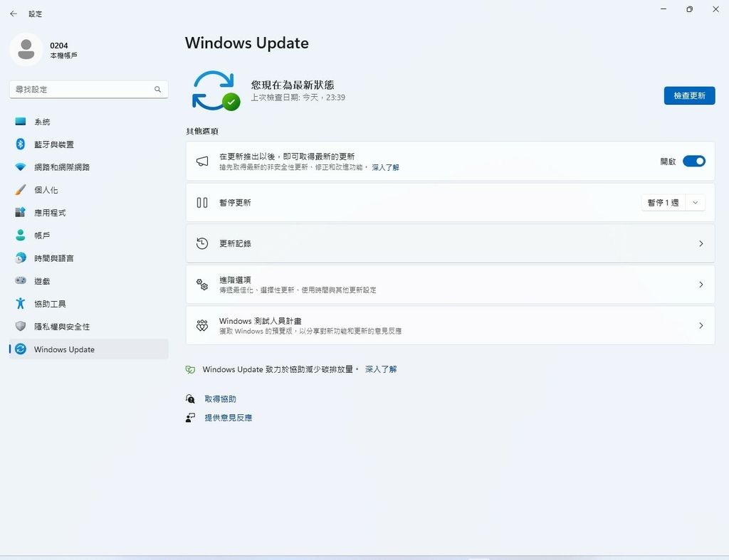Expand the pause duration dropdown arrow
This screenshot has width=729, height=560.
pos(696,203)
